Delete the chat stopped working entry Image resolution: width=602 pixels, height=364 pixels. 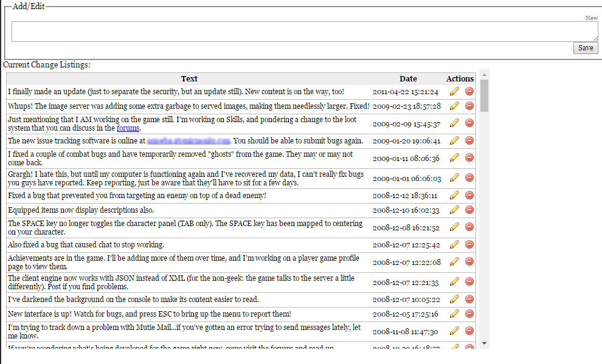coord(469,245)
